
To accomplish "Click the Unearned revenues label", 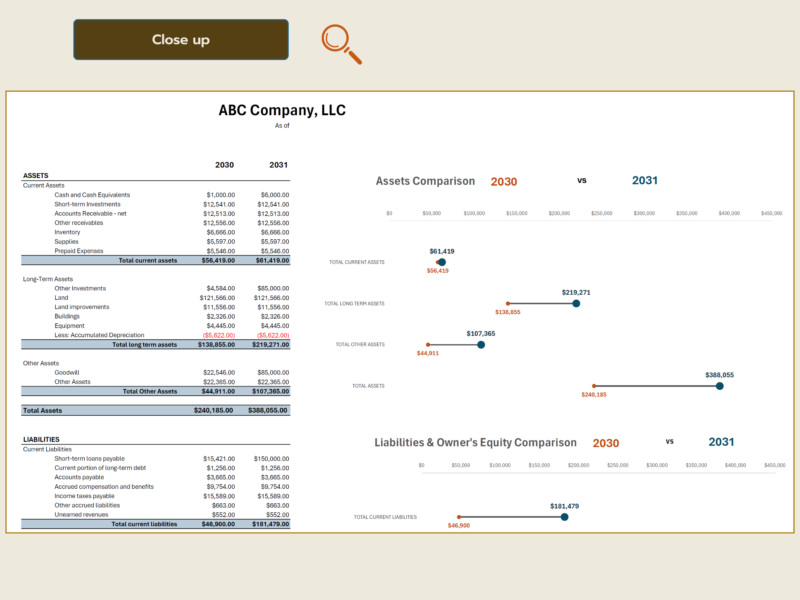I will point(81,515).
